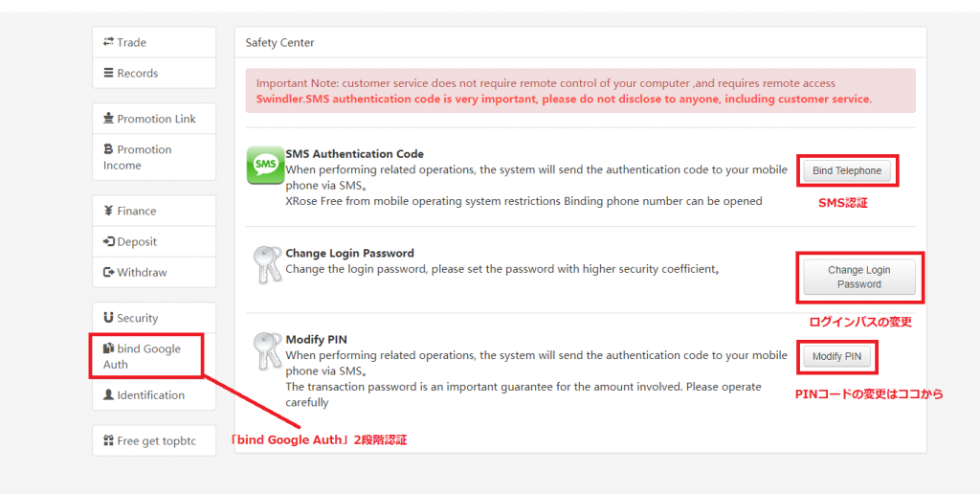Click the Deposit arrow icon
Image resolution: width=980 pixels, height=494 pixels.
pos(108,241)
